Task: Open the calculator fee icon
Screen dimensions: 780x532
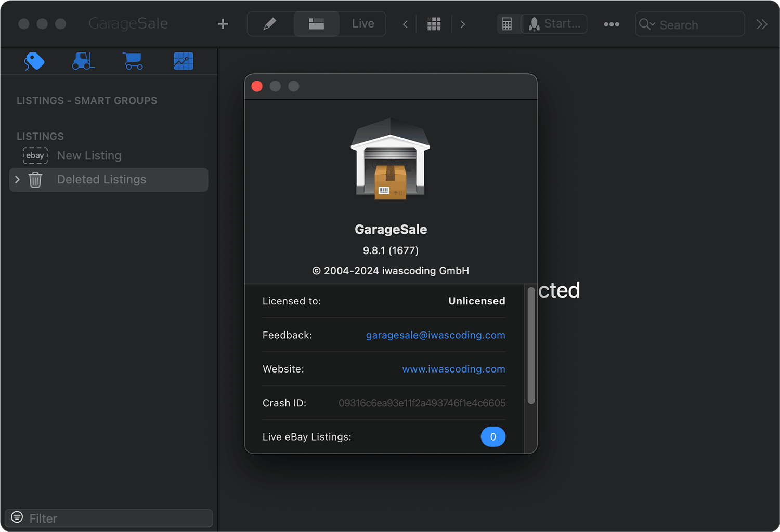Action: click(507, 24)
